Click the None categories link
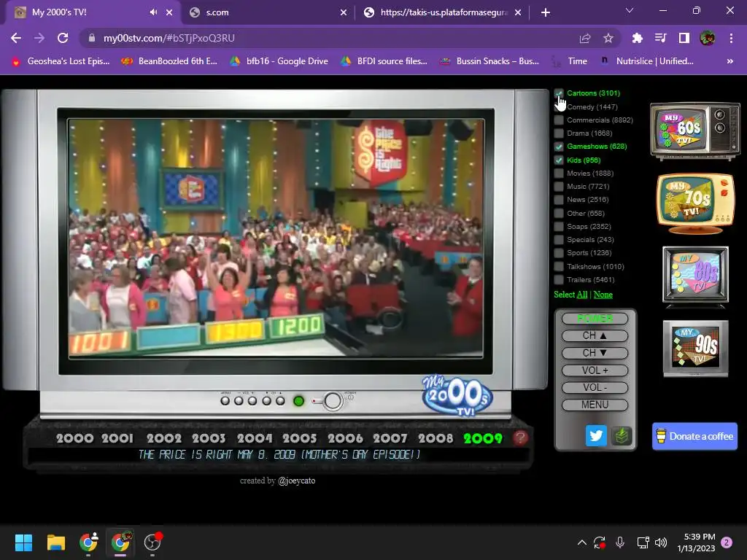 (603, 295)
